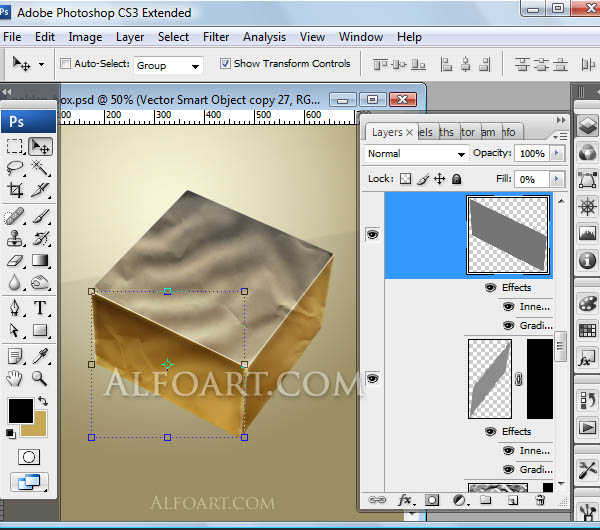Open the Normal blend mode dropdown

pos(416,154)
